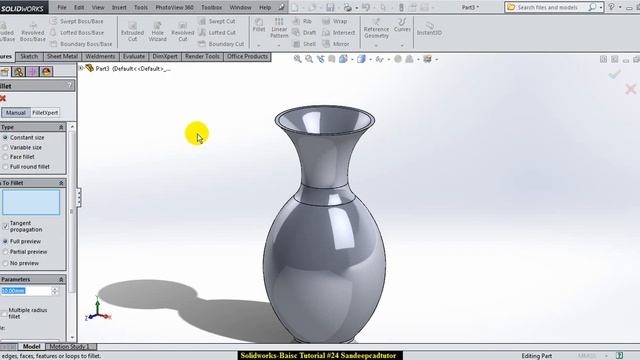The height and width of the screenshot is (360, 640).
Task: Select the Partial preview radio button
Action: 5,252
